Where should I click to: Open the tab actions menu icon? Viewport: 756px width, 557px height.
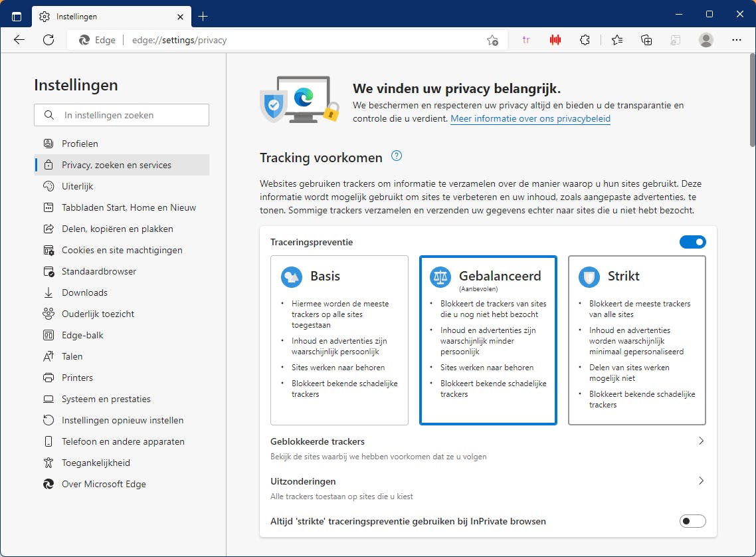coord(17,16)
